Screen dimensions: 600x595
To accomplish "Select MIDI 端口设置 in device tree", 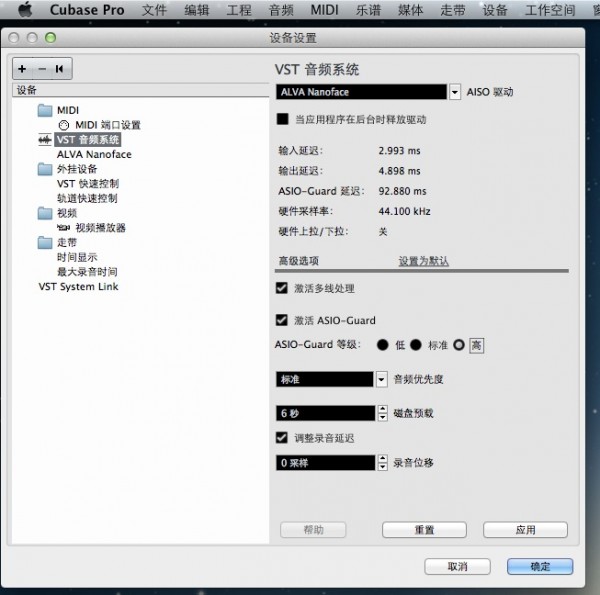I will point(108,125).
